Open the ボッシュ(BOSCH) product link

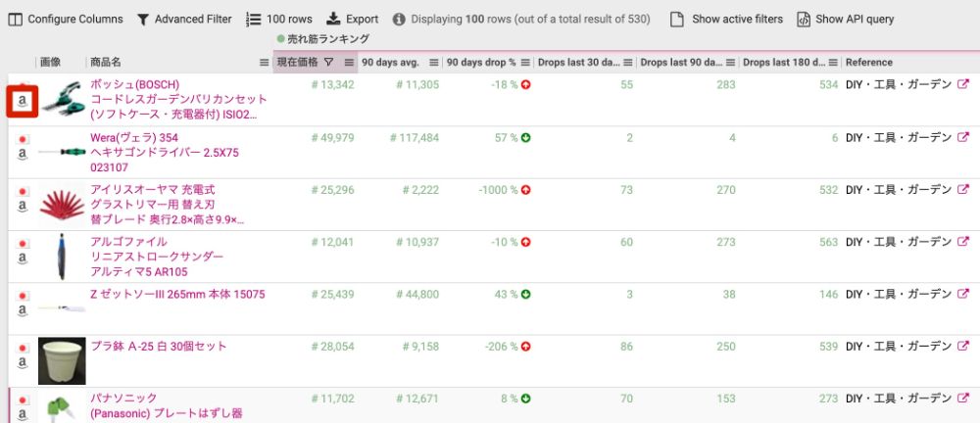coord(178,99)
